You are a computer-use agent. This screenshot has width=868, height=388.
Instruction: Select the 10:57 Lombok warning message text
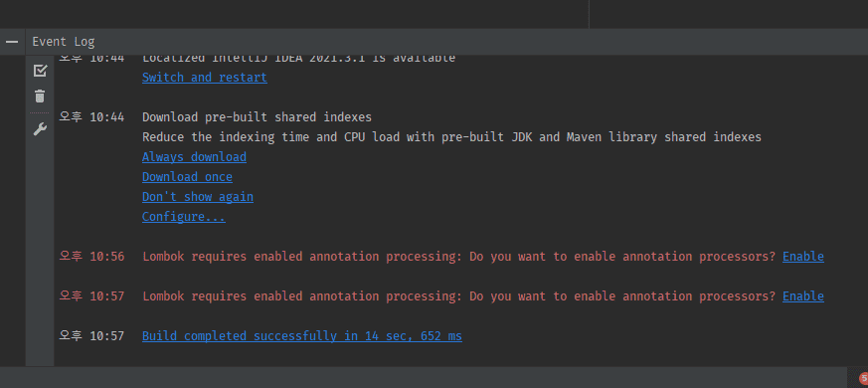(459, 296)
